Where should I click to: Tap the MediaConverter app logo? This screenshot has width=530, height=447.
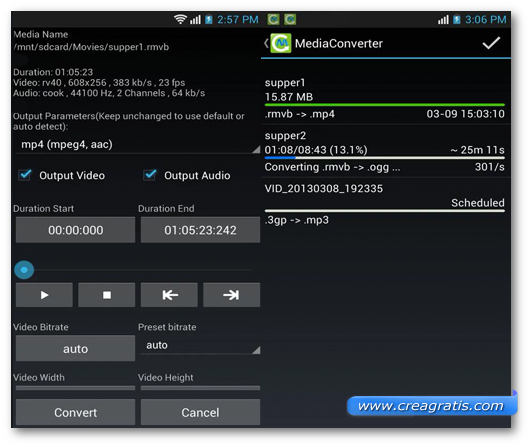(281, 43)
